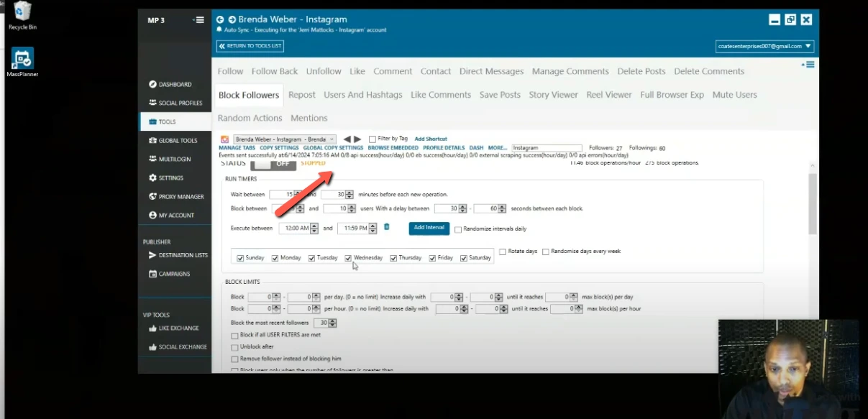Open the Story Viewer tab

click(x=553, y=94)
